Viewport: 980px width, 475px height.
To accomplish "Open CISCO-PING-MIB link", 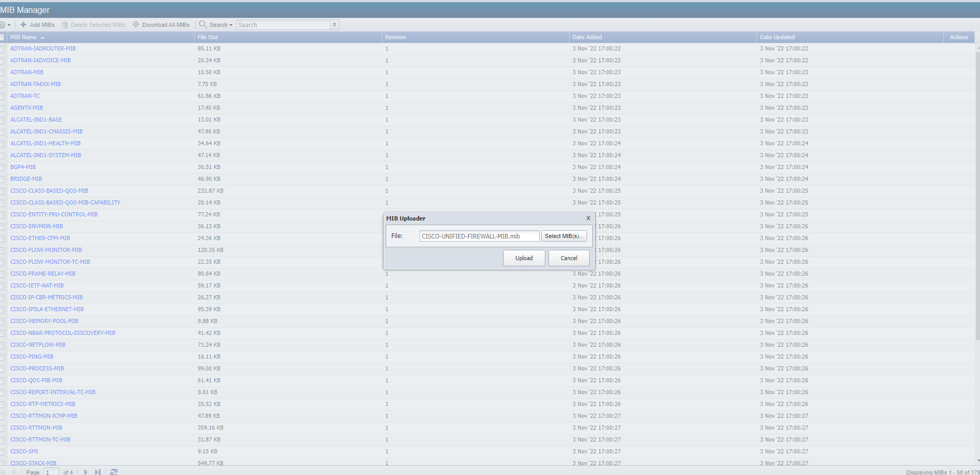I will [x=32, y=357].
